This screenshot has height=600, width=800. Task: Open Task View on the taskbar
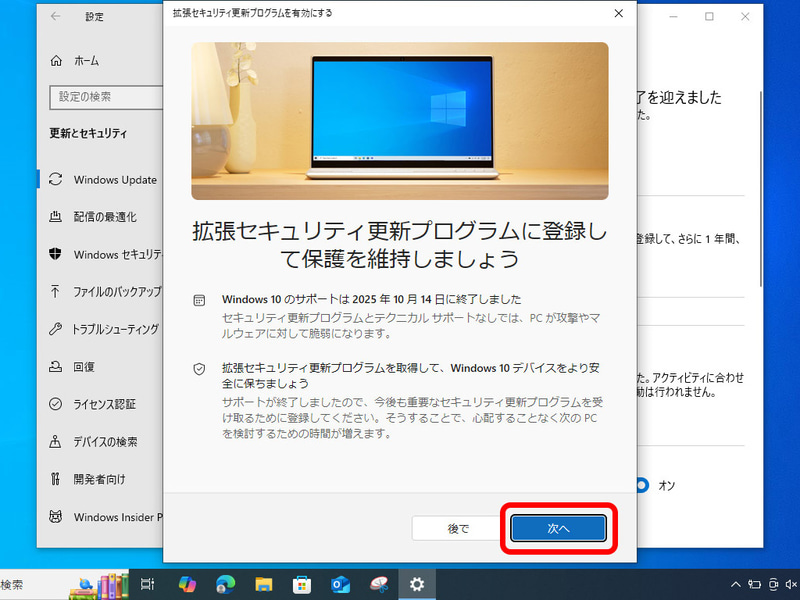click(x=146, y=584)
